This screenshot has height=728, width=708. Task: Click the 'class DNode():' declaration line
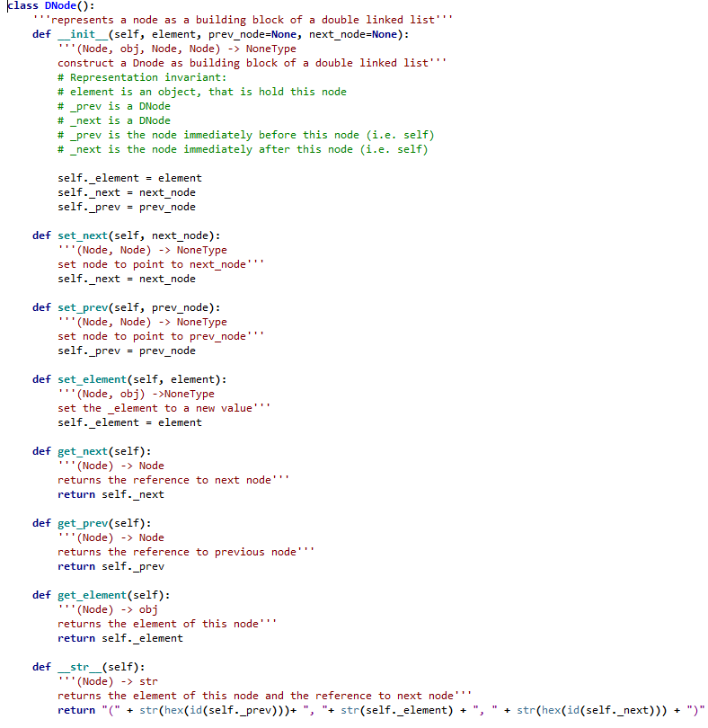tap(51, 6)
